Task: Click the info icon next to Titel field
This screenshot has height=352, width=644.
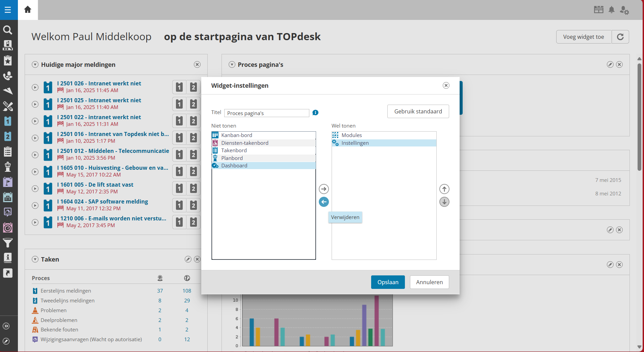Action: click(315, 113)
